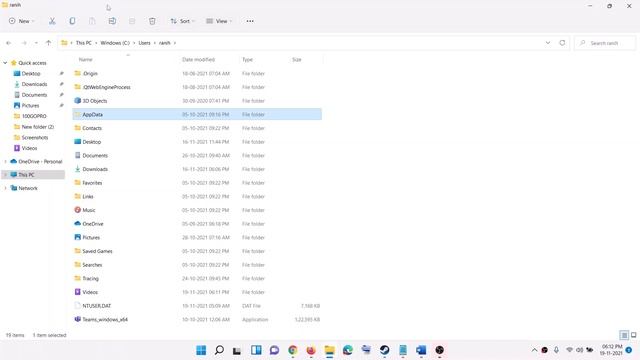Sort by Date modified column header
The height and width of the screenshot is (360, 640).
pyautogui.click(x=198, y=60)
